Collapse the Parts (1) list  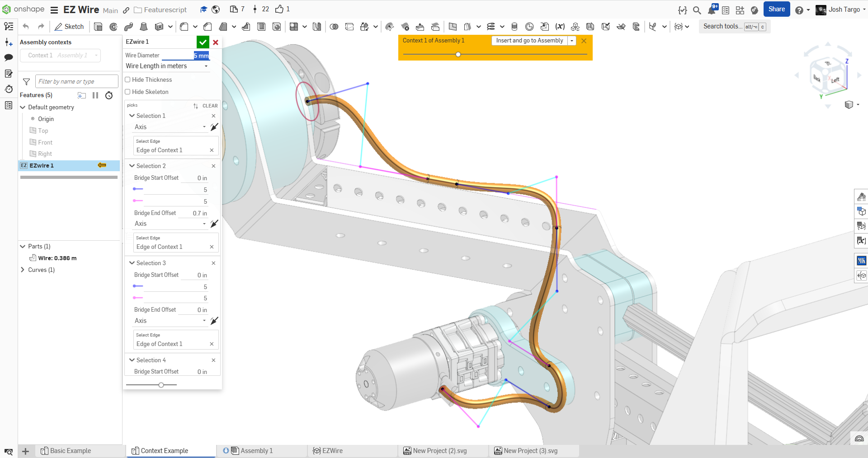[x=23, y=247]
